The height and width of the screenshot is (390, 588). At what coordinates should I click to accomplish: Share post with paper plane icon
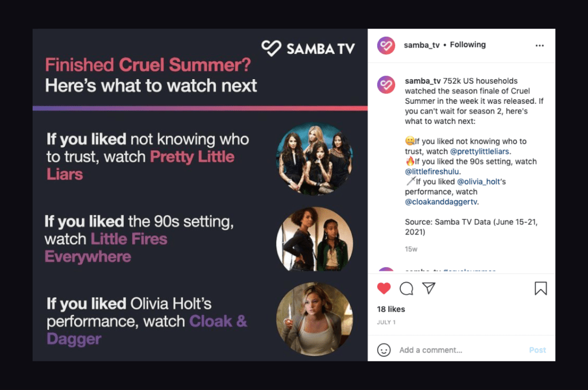point(428,288)
